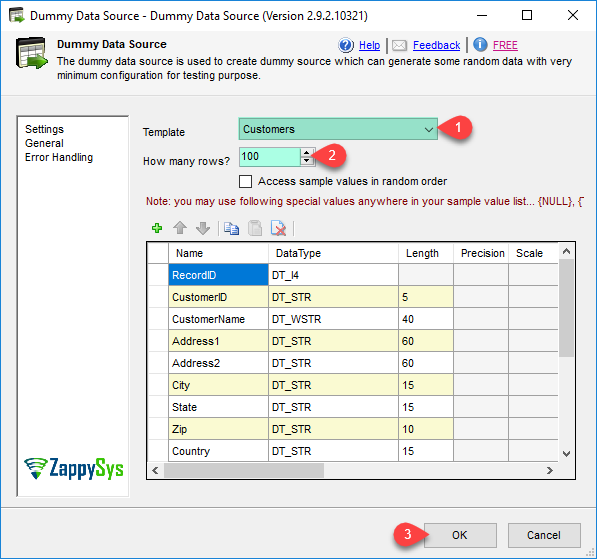Click the DT_WSTR data type cell
This screenshot has height=559, width=597.
click(333, 319)
